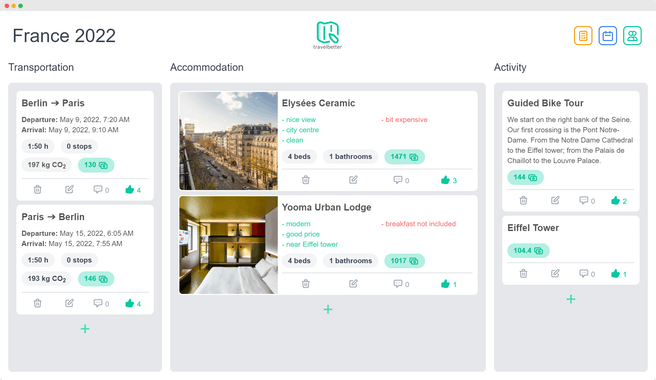Click the 193 kg CO₂ emission tag
This screenshot has width=656, height=380.
click(x=47, y=279)
